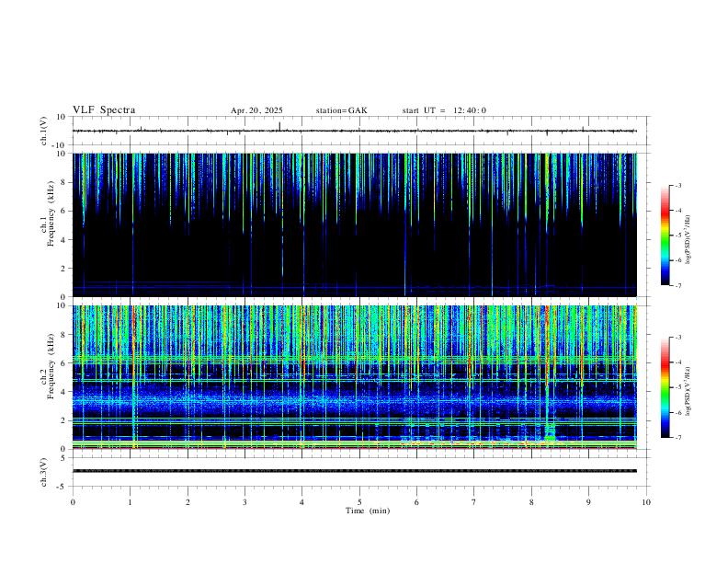Screen dimensions: 728x563
Task: Click the "-3" tick on ch.1 colorbar
Action: click(678, 185)
